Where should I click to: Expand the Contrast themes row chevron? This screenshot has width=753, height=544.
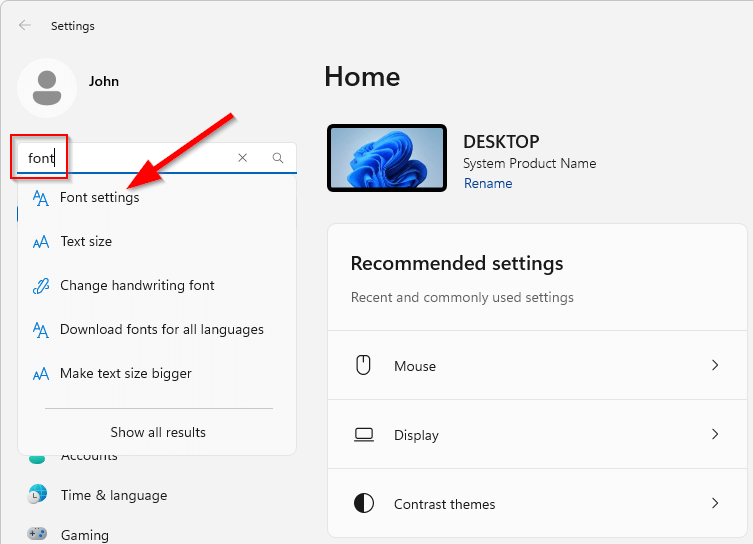click(715, 503)
